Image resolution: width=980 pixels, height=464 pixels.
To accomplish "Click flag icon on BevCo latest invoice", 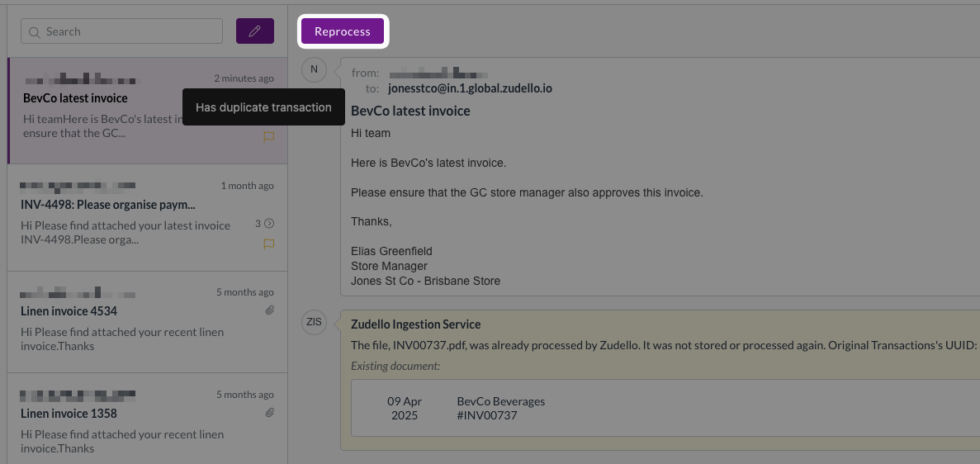I will (269, 136).
